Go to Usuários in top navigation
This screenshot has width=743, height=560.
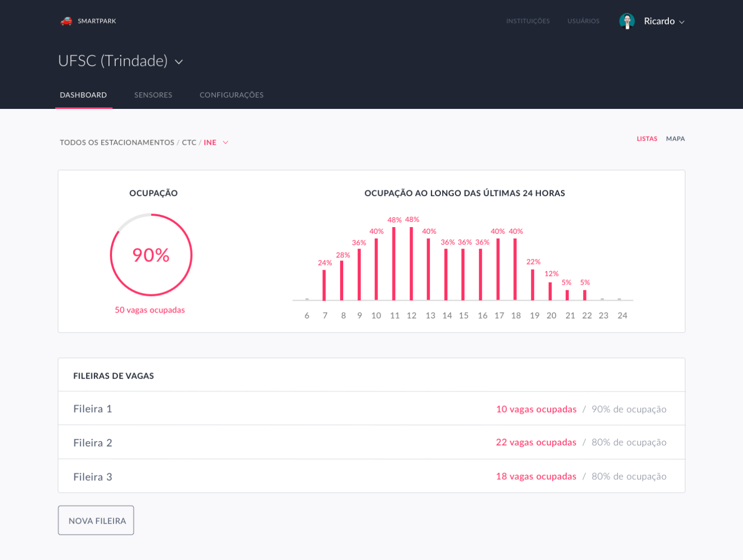click(583, 21)
